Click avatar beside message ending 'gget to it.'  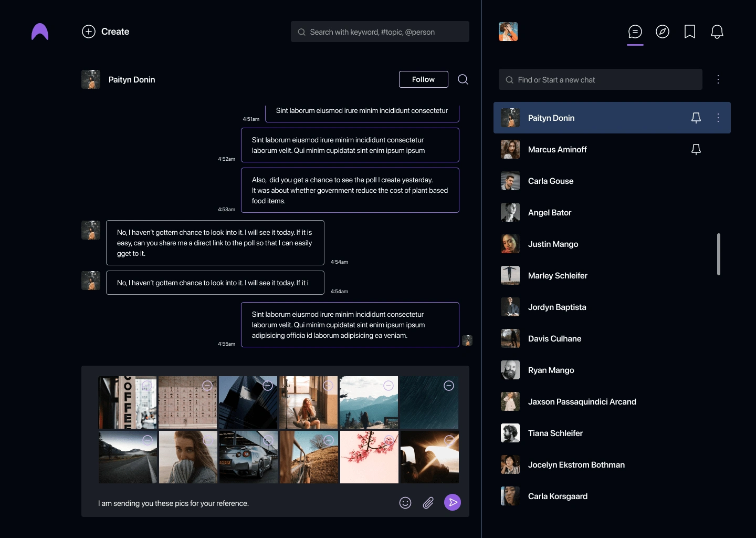[91, 230]
